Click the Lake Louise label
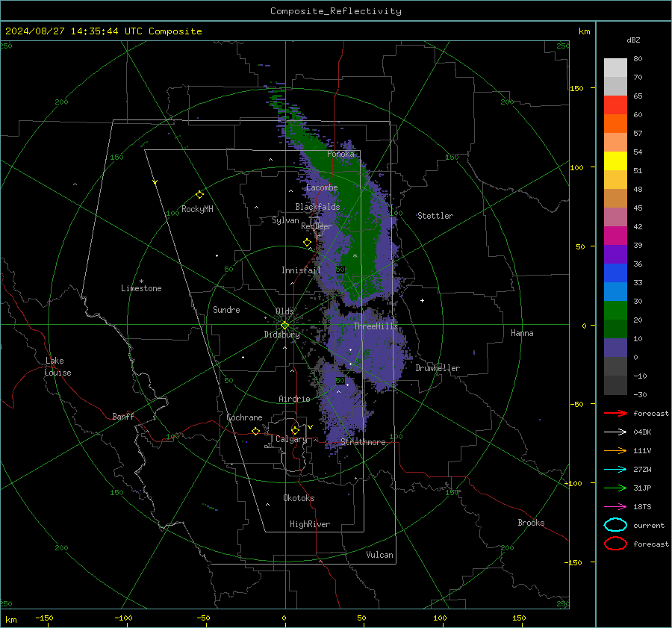The image size is (672, 628). pyautogui.click(x=57, y=367)
